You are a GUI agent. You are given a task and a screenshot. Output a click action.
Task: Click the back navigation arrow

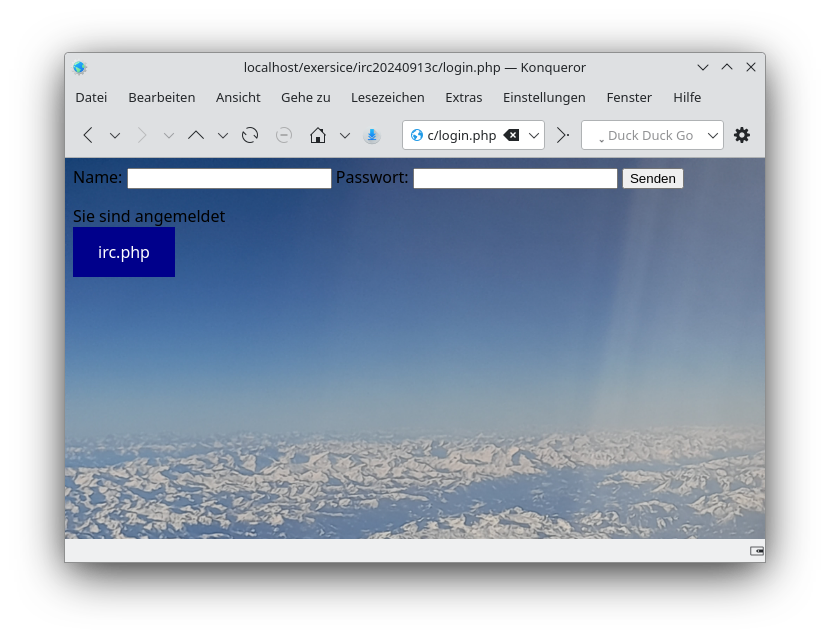click(87, 135)
